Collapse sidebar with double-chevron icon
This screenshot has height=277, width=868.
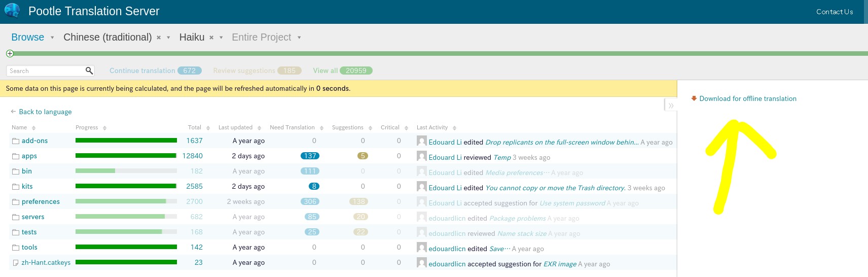click(x=671, y=106)
